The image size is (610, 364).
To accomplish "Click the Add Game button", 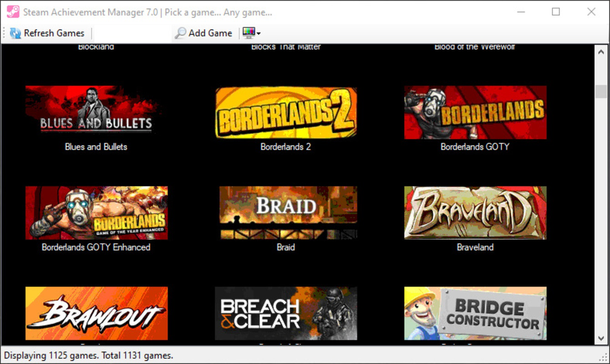I will click(x=203, y=33).
